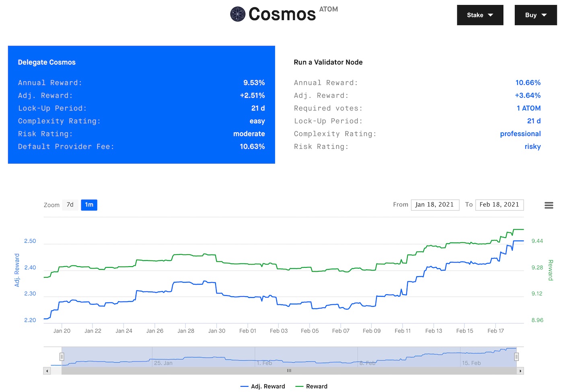Click the Stake button's caret arrow
The width and height of the screenshot is (563, 392).
[x=490, y=15]
